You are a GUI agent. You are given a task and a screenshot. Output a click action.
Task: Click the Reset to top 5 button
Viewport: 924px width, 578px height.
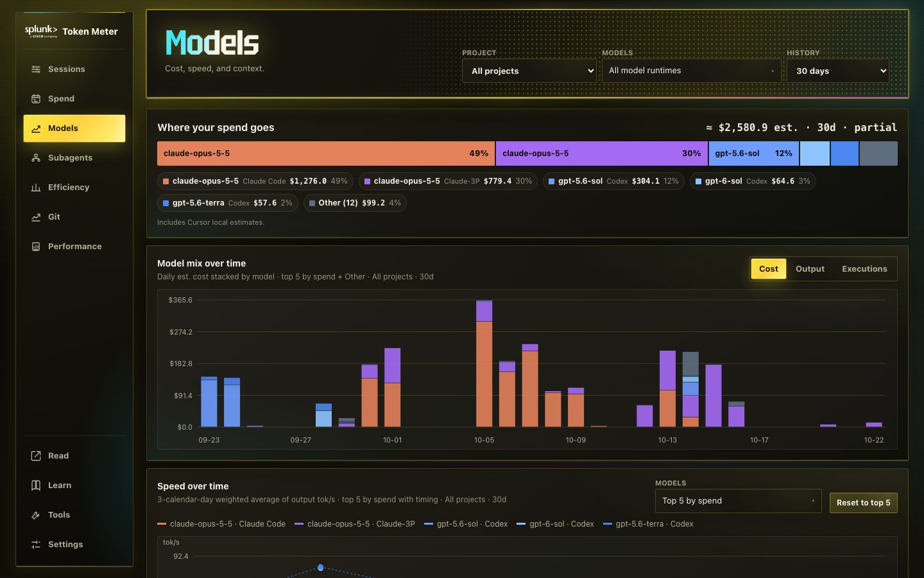[863, 503]
